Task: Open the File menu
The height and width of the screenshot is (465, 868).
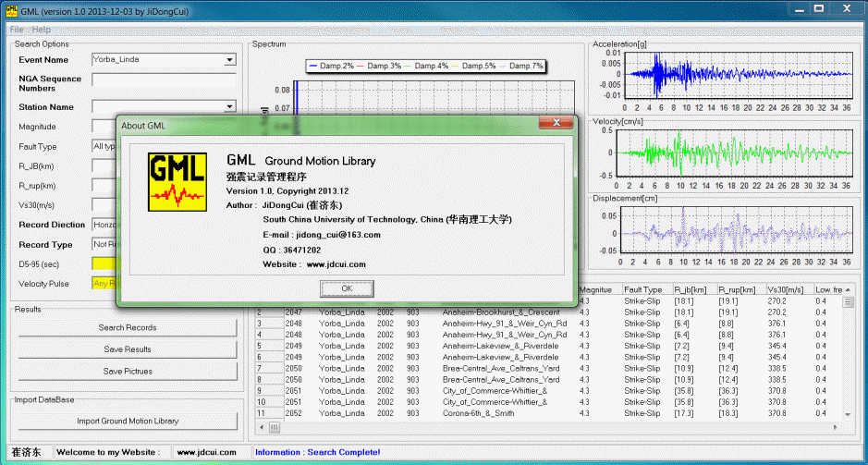Action: 18,30
